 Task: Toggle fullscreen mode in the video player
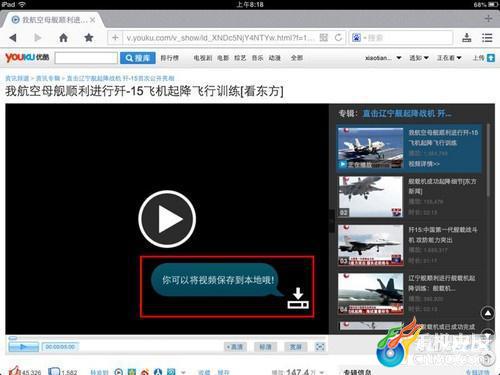pyautogui.click(x=320, y=347)
